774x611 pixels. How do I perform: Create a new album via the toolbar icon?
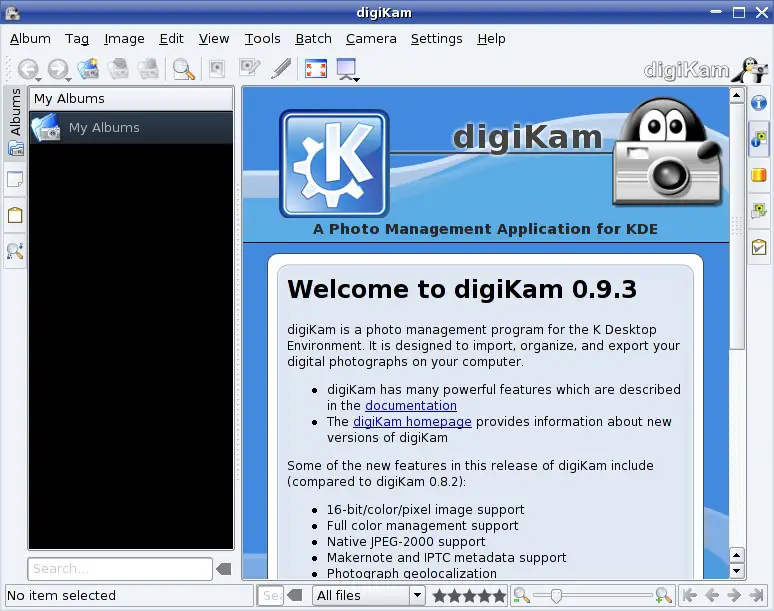click(x=88, y=69)
